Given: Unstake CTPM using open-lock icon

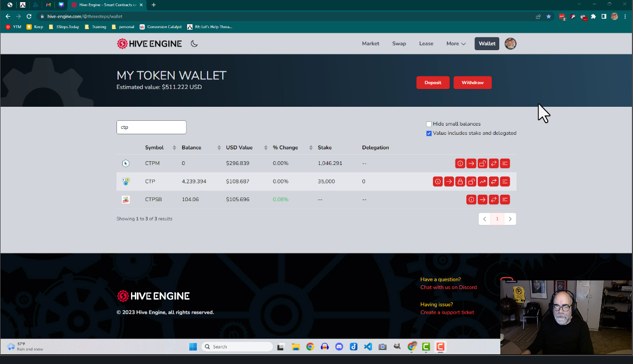Looking at the screenshot, I should coord(483,163).
